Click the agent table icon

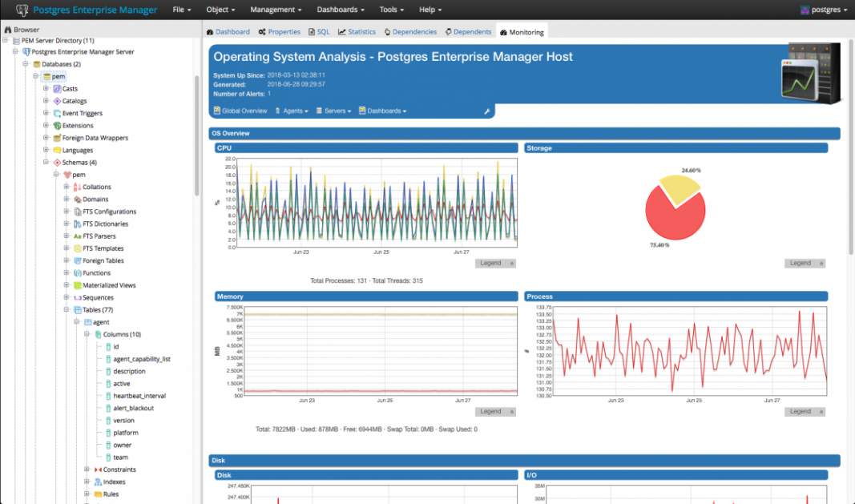click(x=88, y=322)
